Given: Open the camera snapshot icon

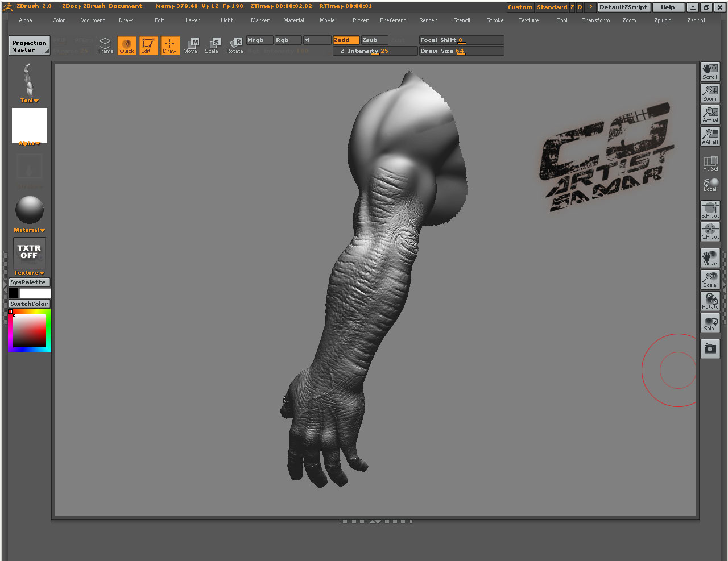Looking at the screenshot, I should pos(710,349).
